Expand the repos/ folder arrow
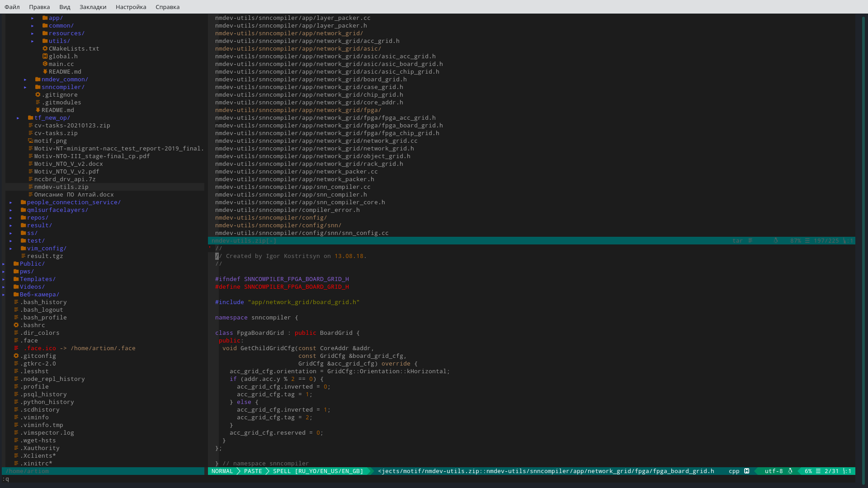Viewport: 868px width, 488px height. (x=11, y=218)
